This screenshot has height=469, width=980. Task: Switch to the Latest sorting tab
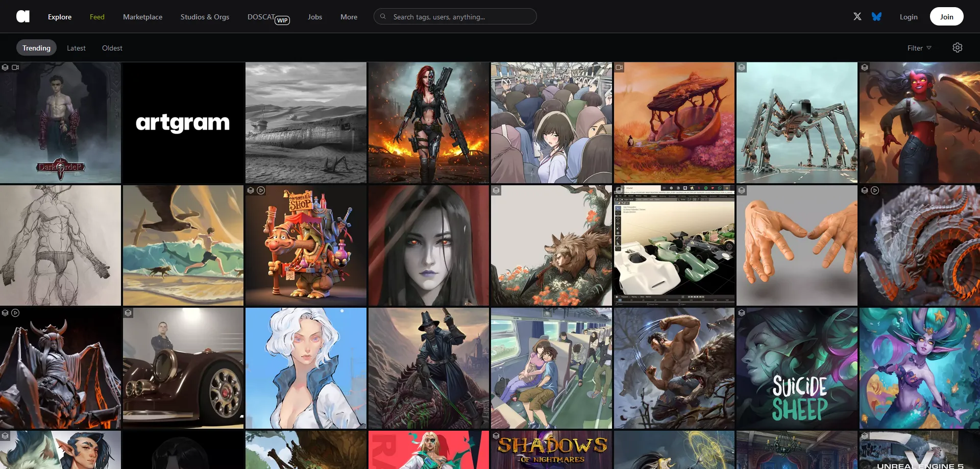(x=76, y=47)
